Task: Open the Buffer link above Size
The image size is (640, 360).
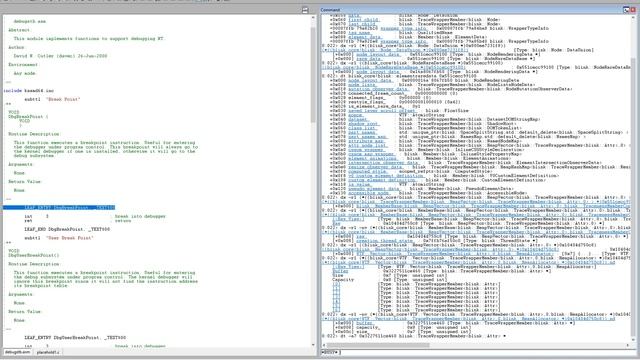Action: point(340,271)
